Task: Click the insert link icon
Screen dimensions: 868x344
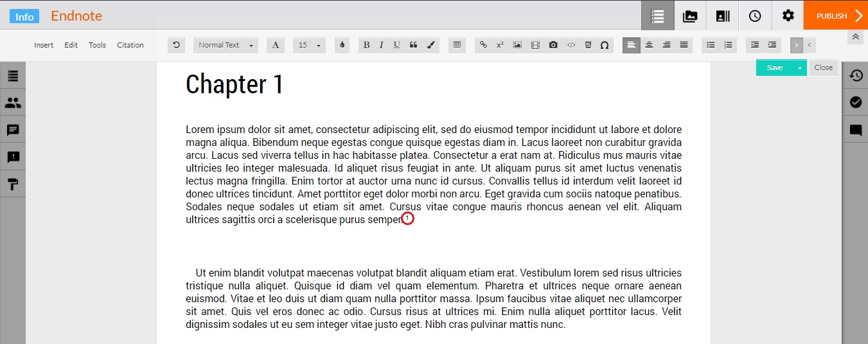Action: click(483, 45)
